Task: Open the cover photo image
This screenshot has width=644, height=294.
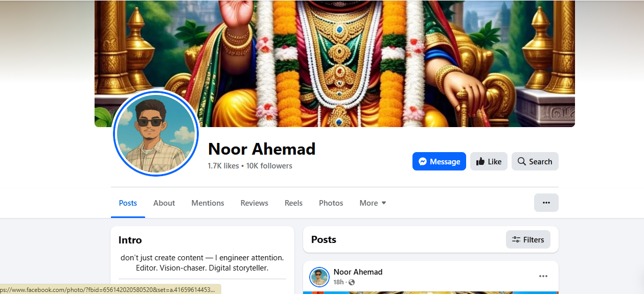Action: click(x=335, y=56)
